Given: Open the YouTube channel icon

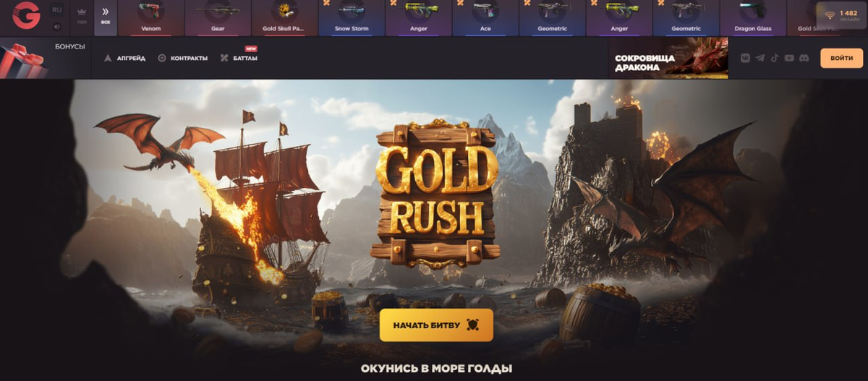Looking at the screenshot, I should tap(789, 58).
